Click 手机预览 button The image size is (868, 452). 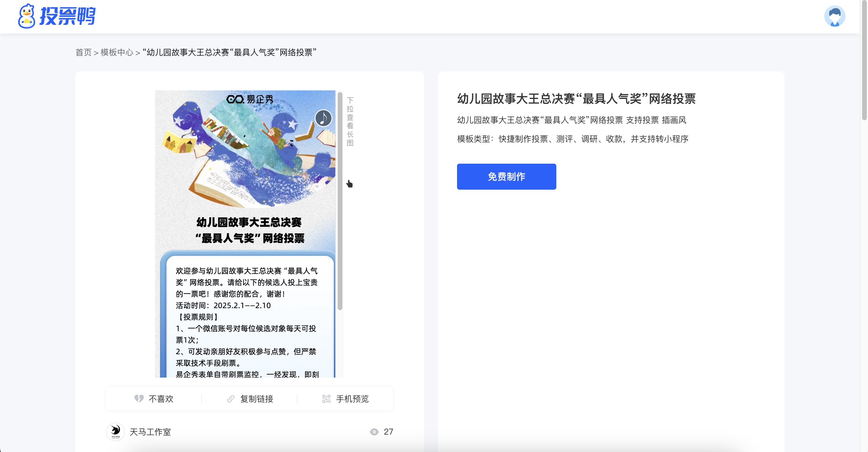coord(352,399)
